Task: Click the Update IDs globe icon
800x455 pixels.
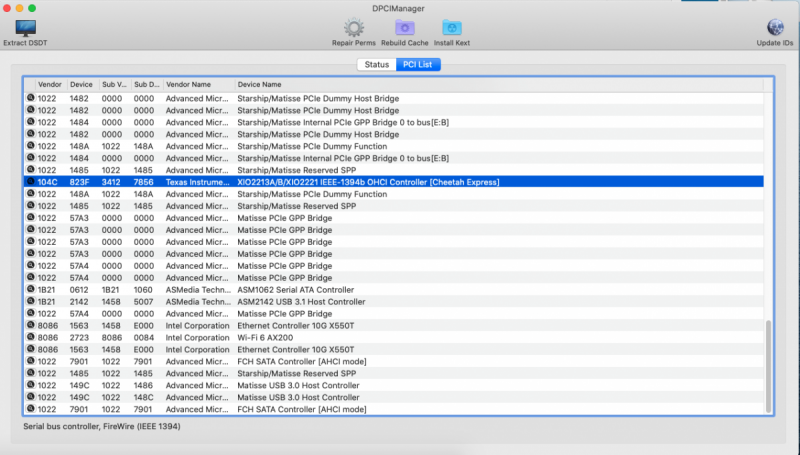Action: 775,27
